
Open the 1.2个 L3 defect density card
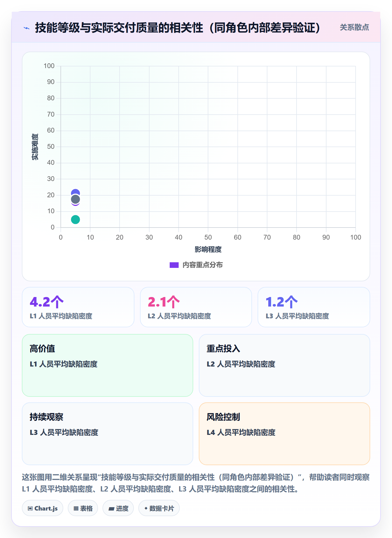[314, 307]
